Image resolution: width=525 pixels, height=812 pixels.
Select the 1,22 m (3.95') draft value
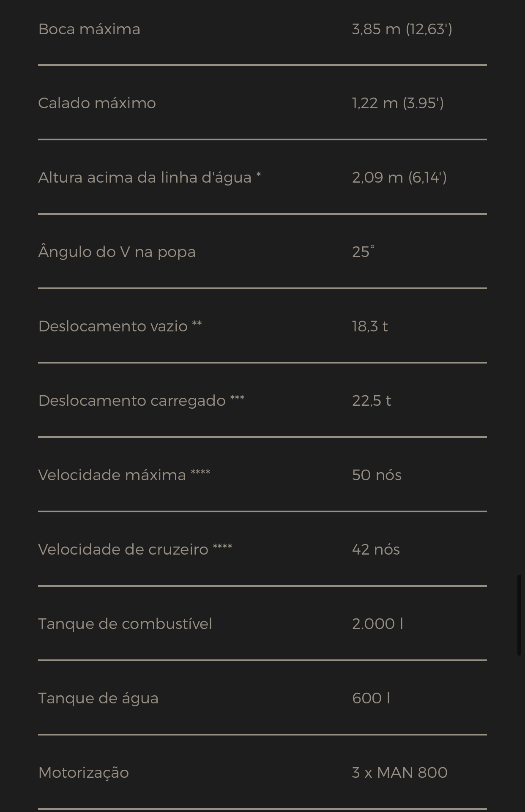(x=398, y=103)
